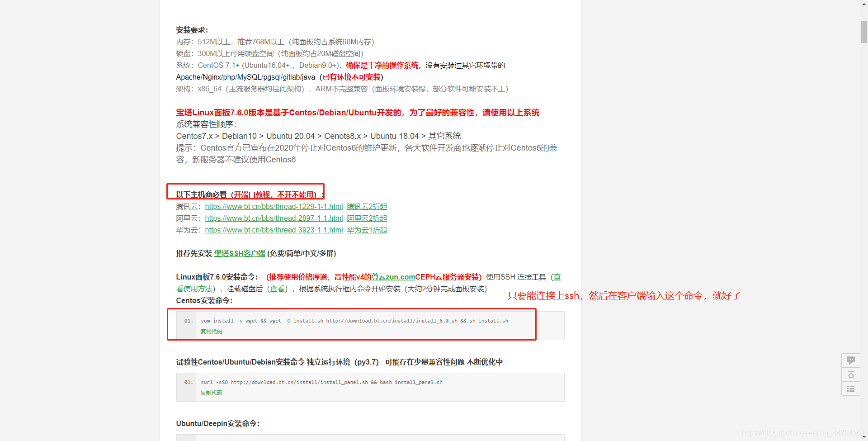Open the comment bubble floating icon

850,360
